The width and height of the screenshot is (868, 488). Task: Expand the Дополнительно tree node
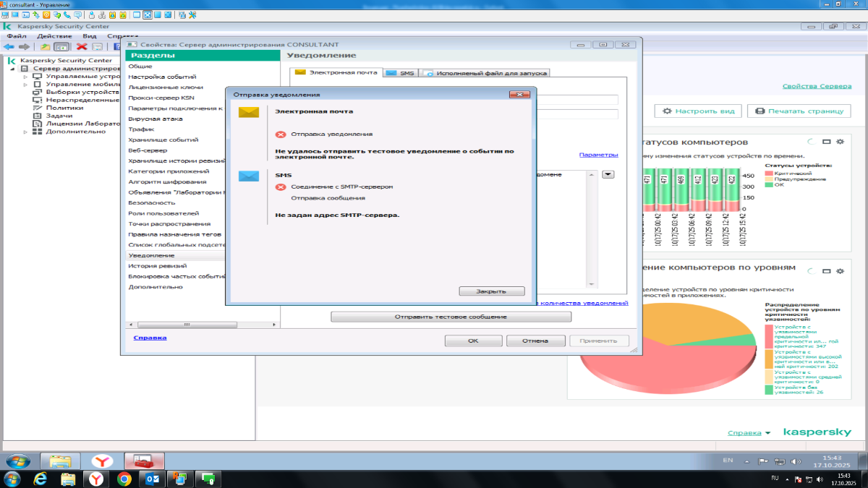point(25,132)
